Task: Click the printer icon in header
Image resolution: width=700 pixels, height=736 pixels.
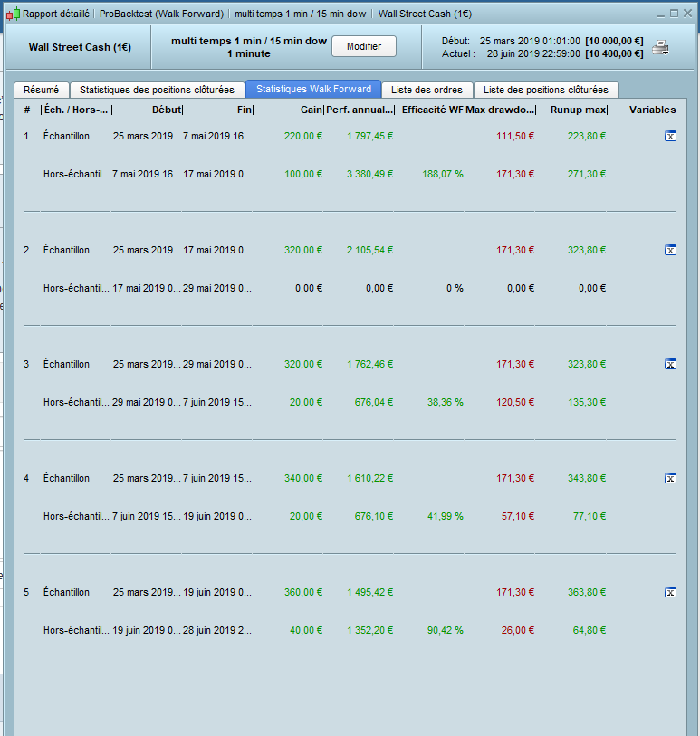Action: [x=660, y=47]
